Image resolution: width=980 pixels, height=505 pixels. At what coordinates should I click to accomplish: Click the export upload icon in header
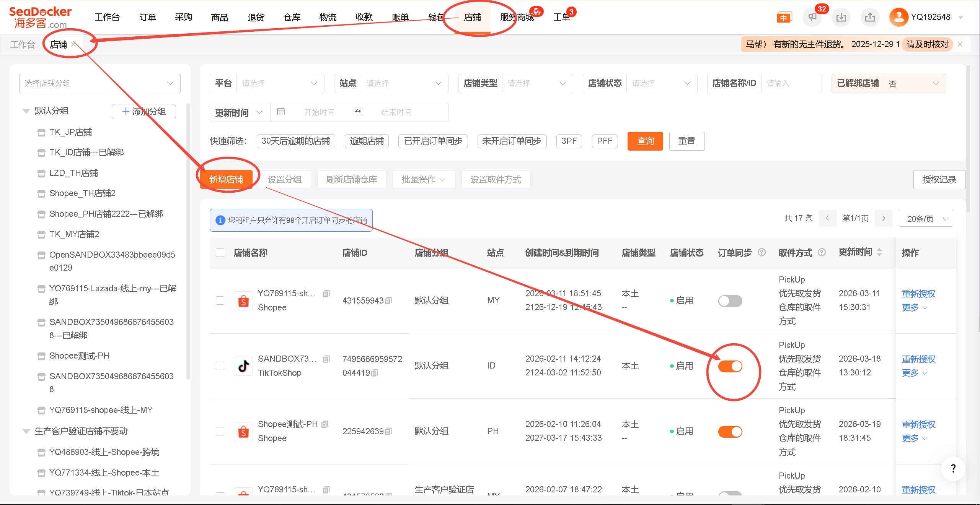(x=870, y=17)
